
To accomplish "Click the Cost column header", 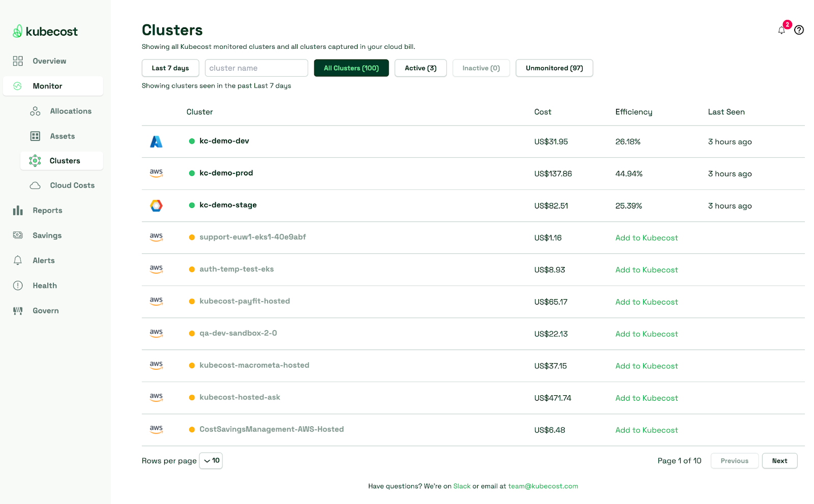I will click(x=543, y=112).
